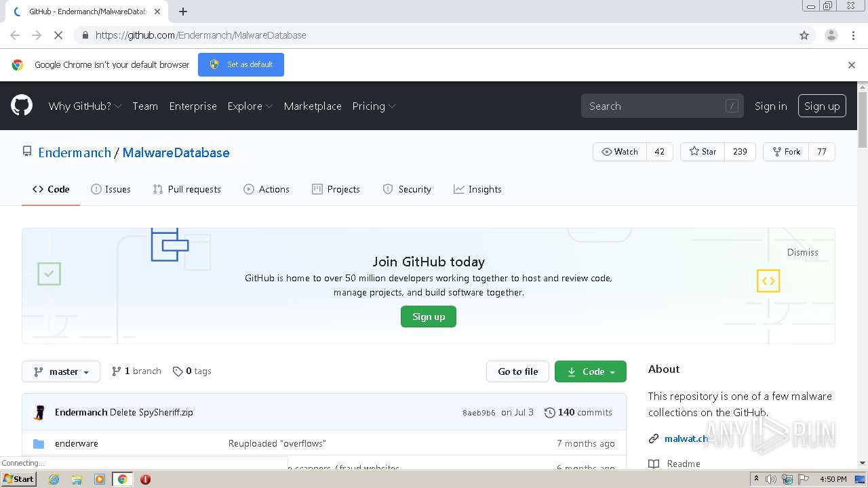Stop loading the page
The width and height of the screenshot is (868, 488).
58,35
